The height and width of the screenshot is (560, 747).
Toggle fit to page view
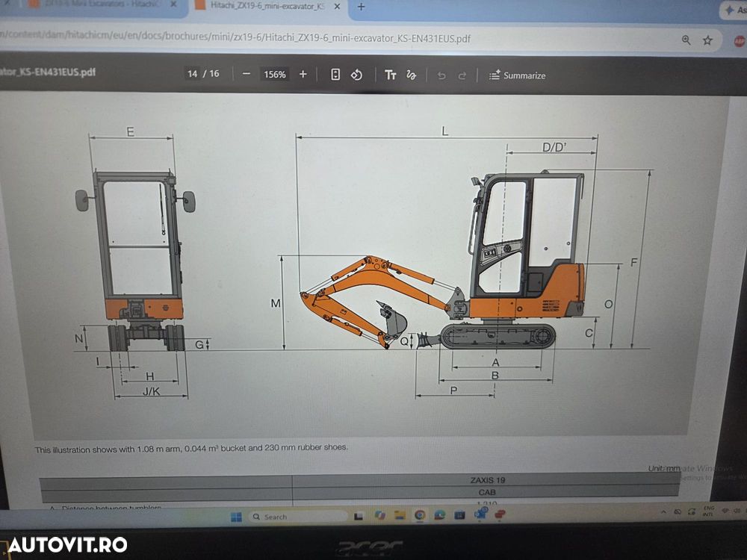(x=335, y=74)
